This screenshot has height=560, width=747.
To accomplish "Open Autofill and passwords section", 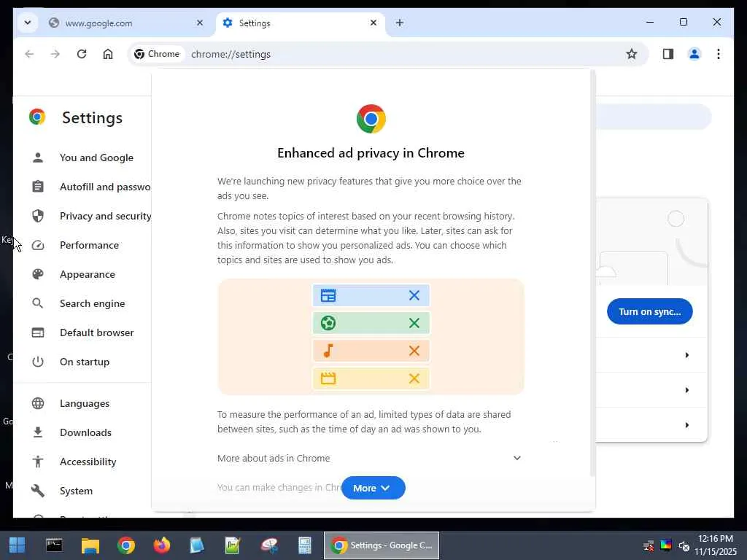I will point(104,187).
